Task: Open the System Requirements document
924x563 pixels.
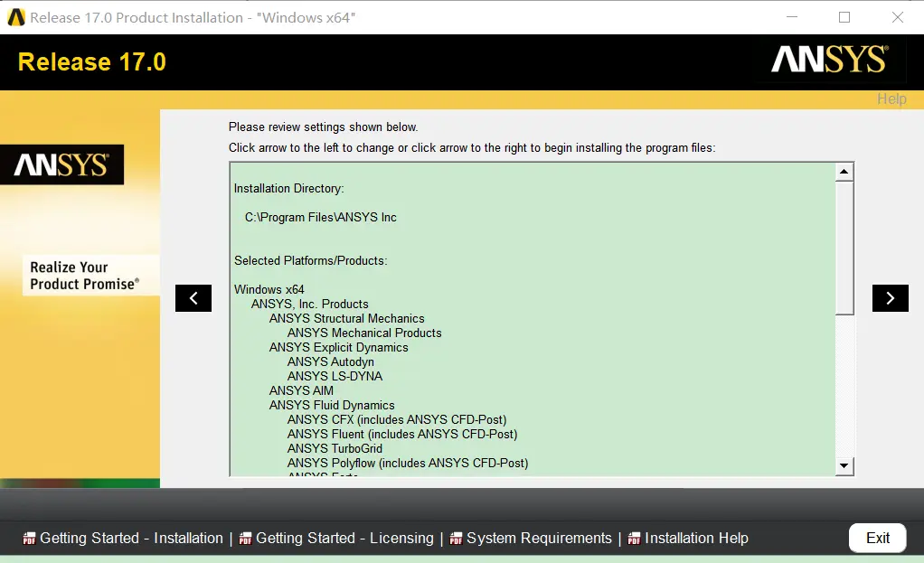Action: 539,539
